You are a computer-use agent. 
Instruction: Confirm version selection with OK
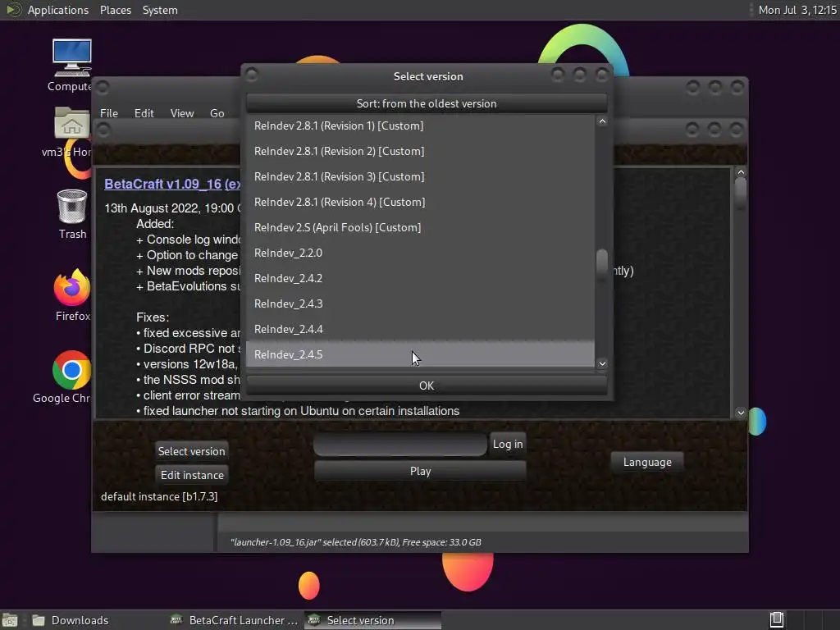[427, 386]
